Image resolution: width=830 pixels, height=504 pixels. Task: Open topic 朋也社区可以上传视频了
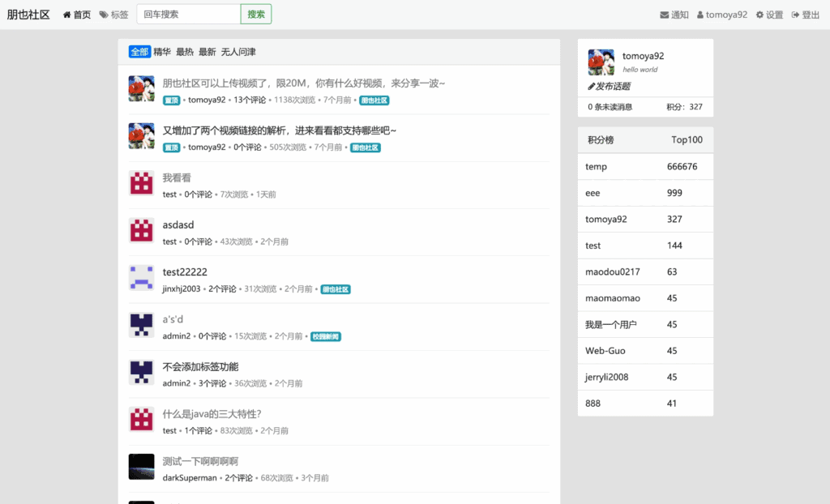tap(303, 83)
